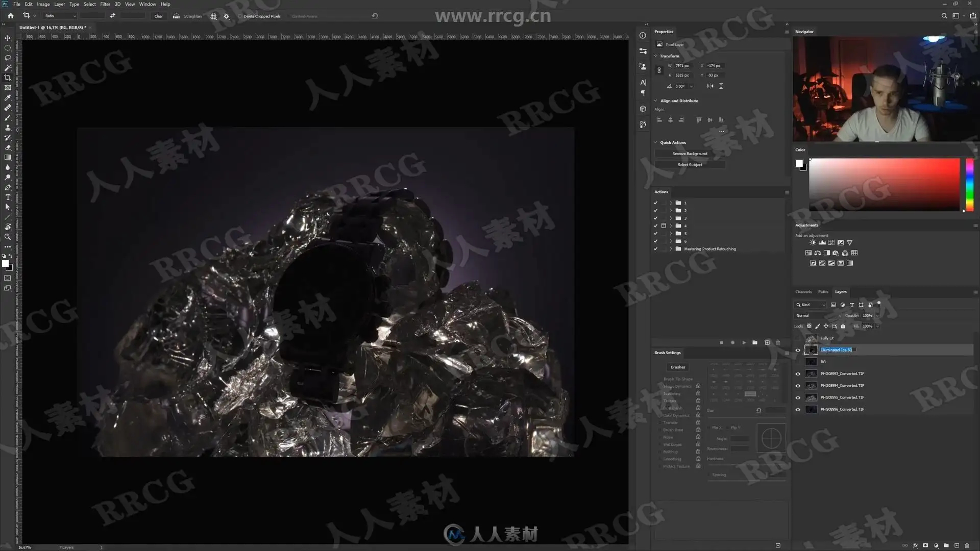Screen dimensions: 980x551
Task: Collapse the Transform section in Properties
Action: point(656,56)
